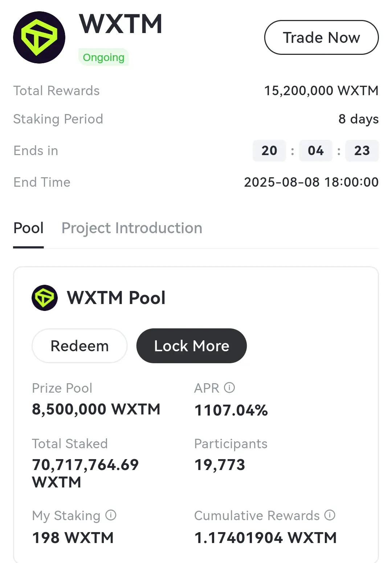Tap the 1.17401904 WXTM cumulative rewards value
Image resolution: width=392 pixels, height=563 pixels.
[x=266, y=538]
